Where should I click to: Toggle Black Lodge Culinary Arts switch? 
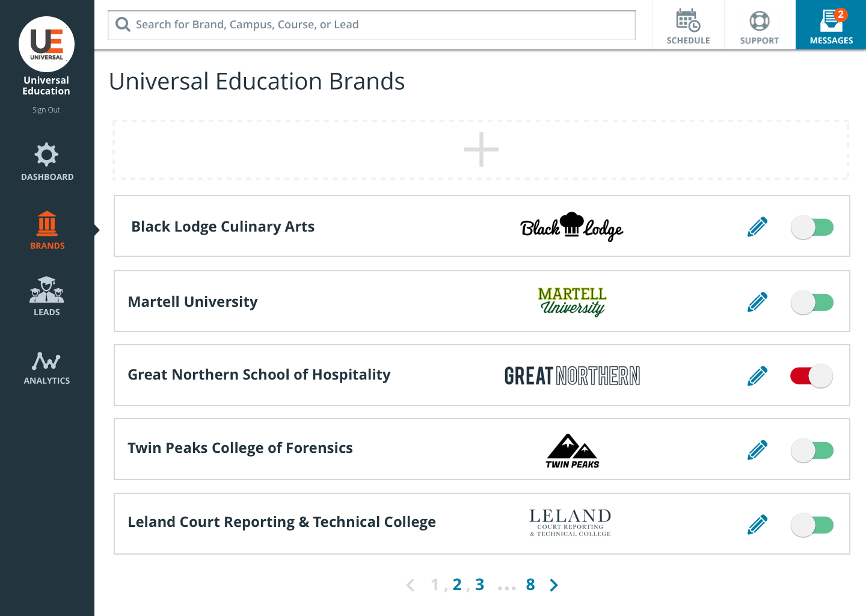click(812, 227)
